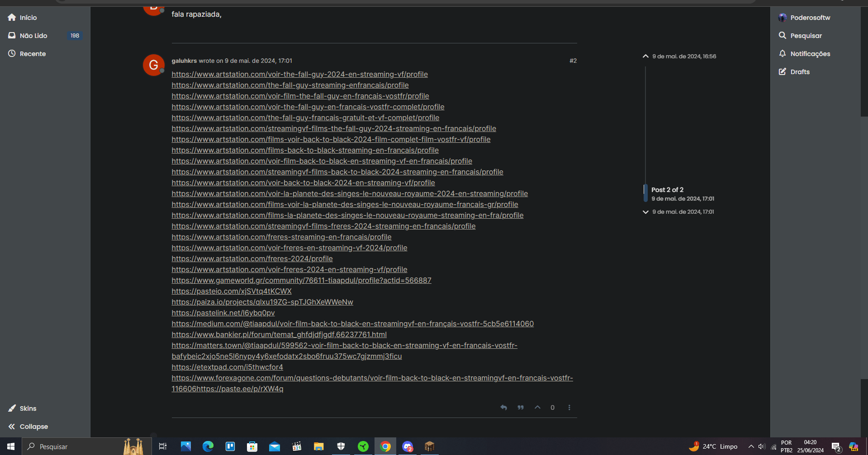Open the voir-back-to-black-2024-en-streaming-vf link
The height and width of the screenshot is (455, 868).
click(x=303, y=183)
